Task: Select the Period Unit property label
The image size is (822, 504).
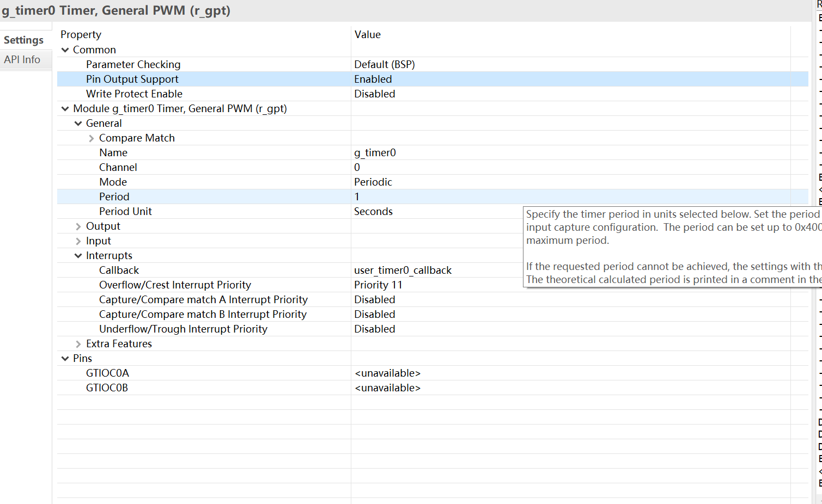Action: coord(125,211)
